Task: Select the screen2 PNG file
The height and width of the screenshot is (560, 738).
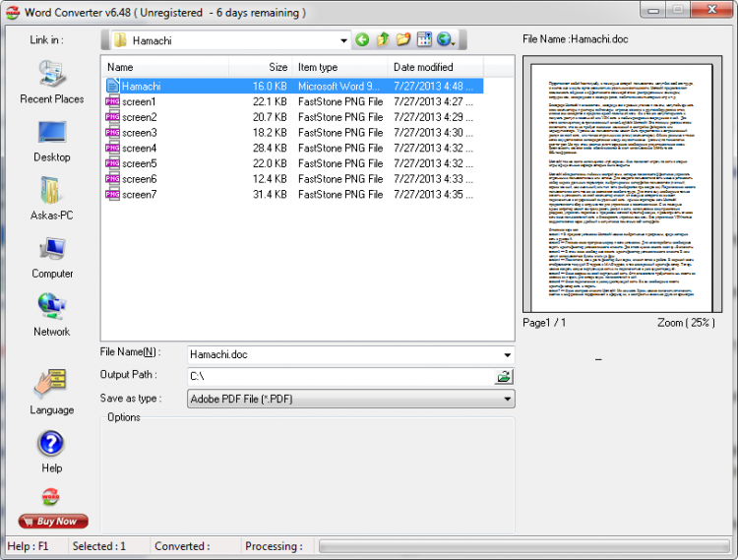Action: (x=293, y=117)
